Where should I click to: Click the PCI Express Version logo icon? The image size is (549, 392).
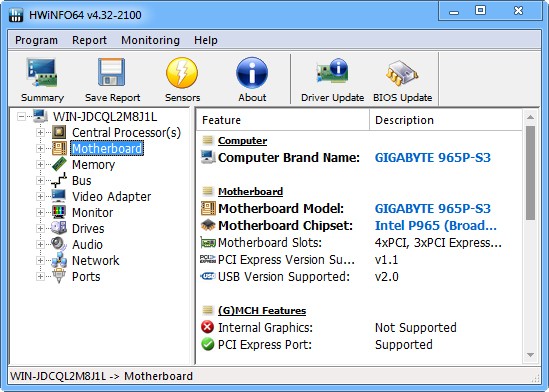pos(208,259)
